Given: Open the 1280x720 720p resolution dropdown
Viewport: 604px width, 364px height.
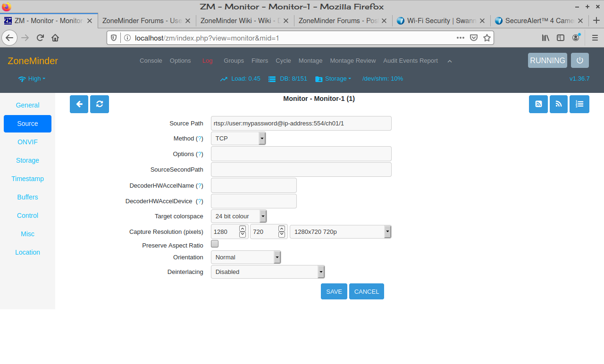Looking at the screenshot, I should (x=341, y=232).
